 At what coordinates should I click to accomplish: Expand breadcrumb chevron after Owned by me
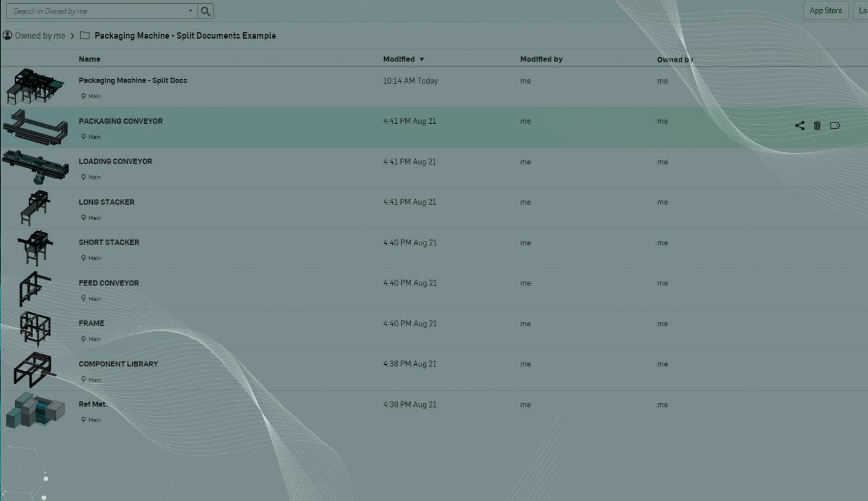point(73,36)
